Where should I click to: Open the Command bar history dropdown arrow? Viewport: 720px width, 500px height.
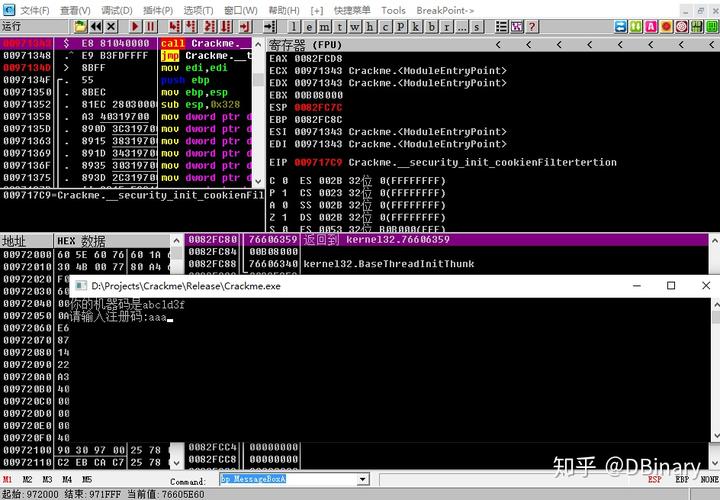363,479
